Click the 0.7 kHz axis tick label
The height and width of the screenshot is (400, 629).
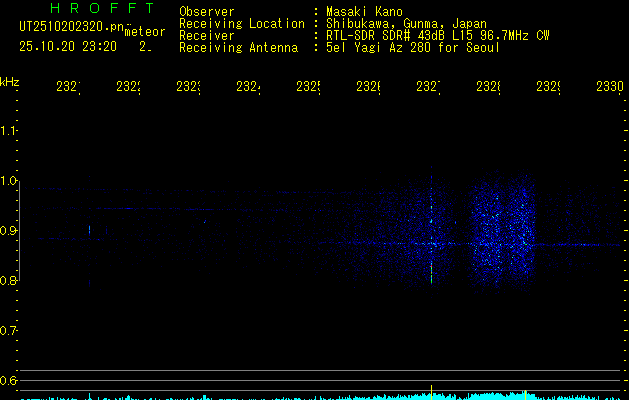point(8,331)
